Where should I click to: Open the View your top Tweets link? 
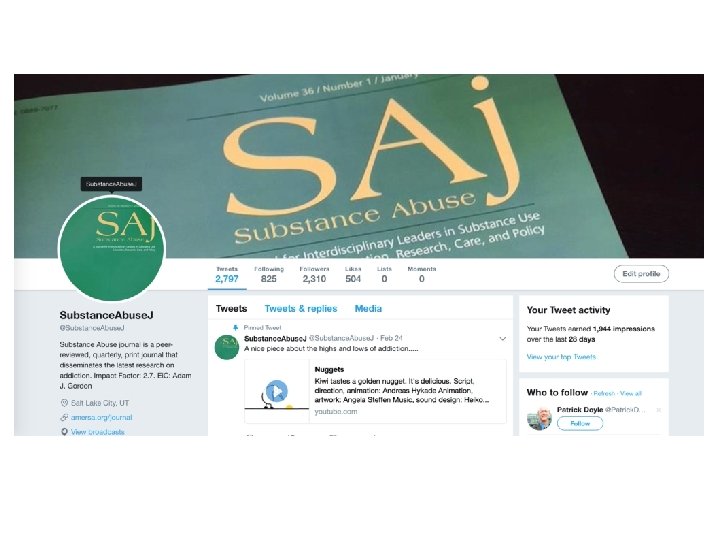pos(561,357)
